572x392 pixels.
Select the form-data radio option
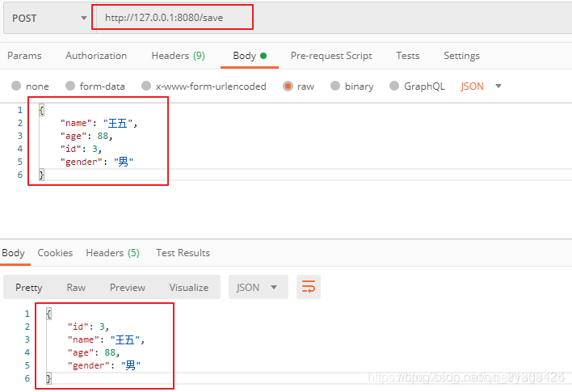70,86
